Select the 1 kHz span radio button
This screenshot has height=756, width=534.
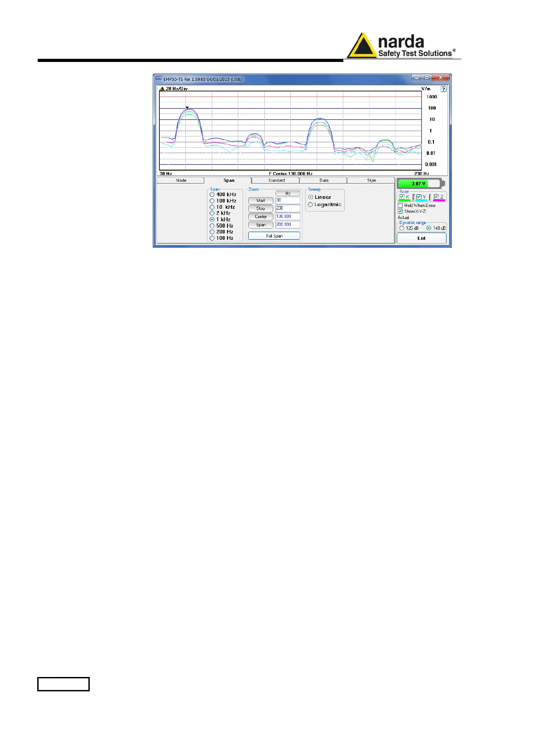[x=212, y=220]
